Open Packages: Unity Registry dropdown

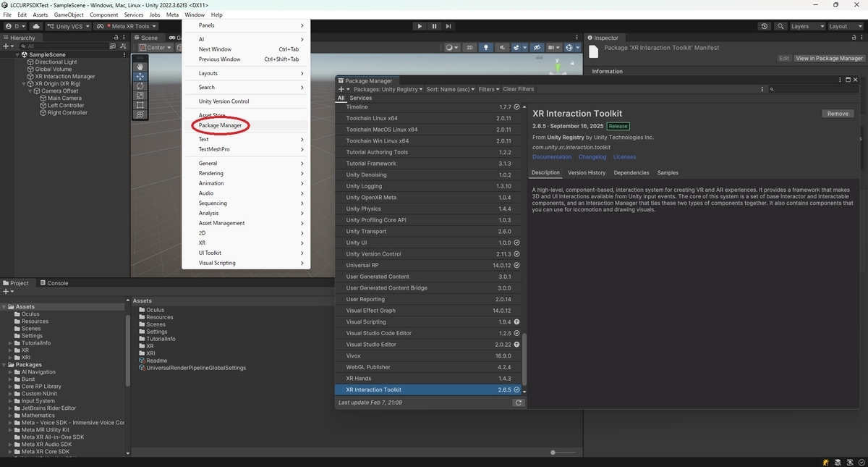click(387, 89)
